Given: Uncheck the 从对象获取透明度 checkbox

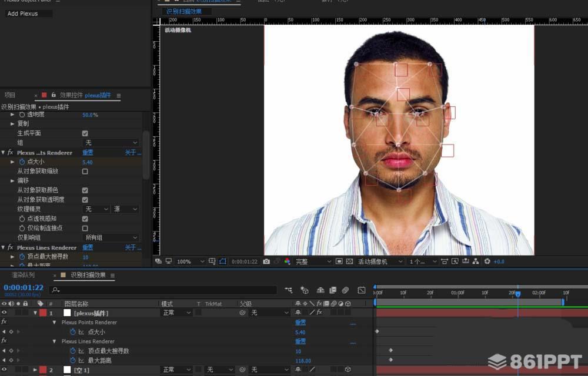Looking at the screenshot, I should point(85,200).
